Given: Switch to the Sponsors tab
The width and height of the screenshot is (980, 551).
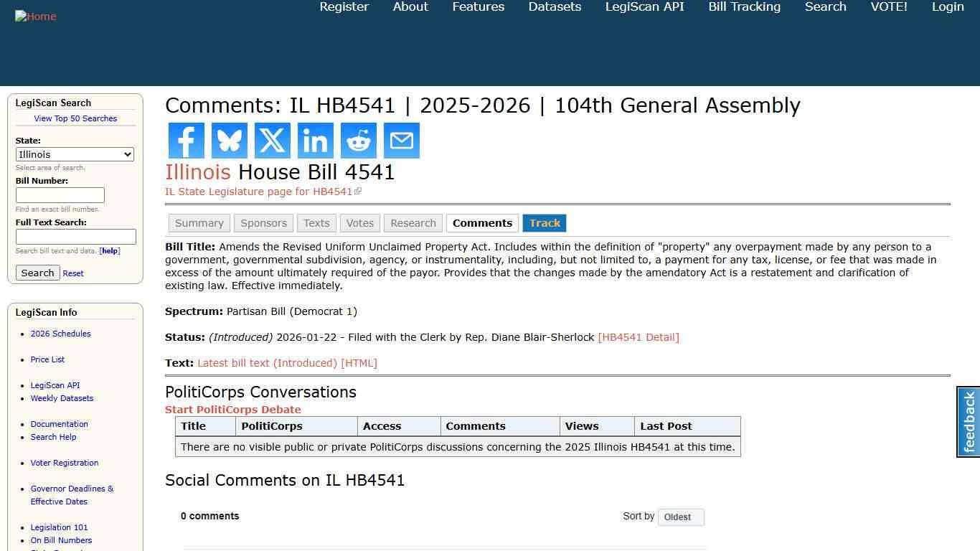Looking at the screenshot, I should tap(263, 223).
